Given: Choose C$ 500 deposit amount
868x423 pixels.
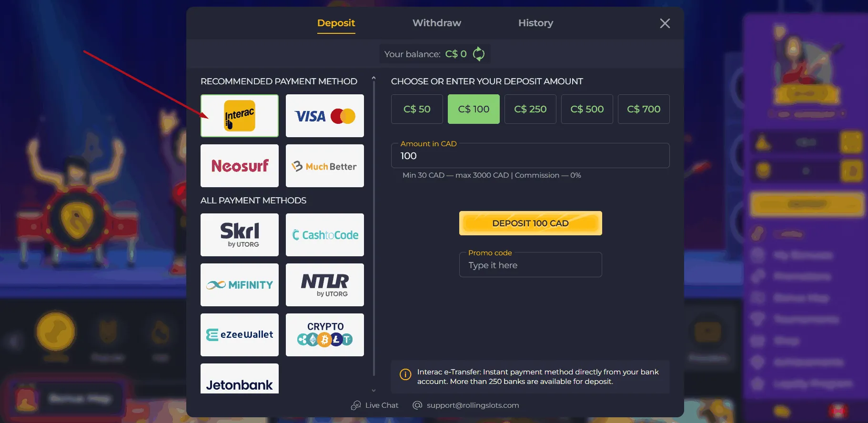Looking at the screenshot, I should (x=587, y=109).
